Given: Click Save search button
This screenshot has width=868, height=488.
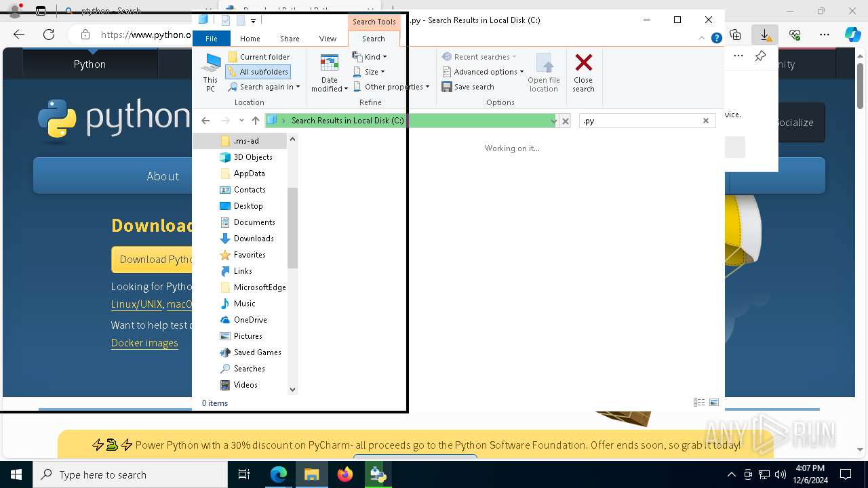Looking at the screenshot, I should (x=468, y=87).
